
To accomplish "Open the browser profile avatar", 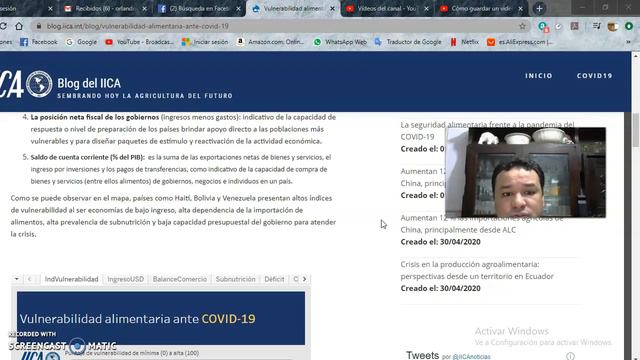I will (x=613, y=27).
